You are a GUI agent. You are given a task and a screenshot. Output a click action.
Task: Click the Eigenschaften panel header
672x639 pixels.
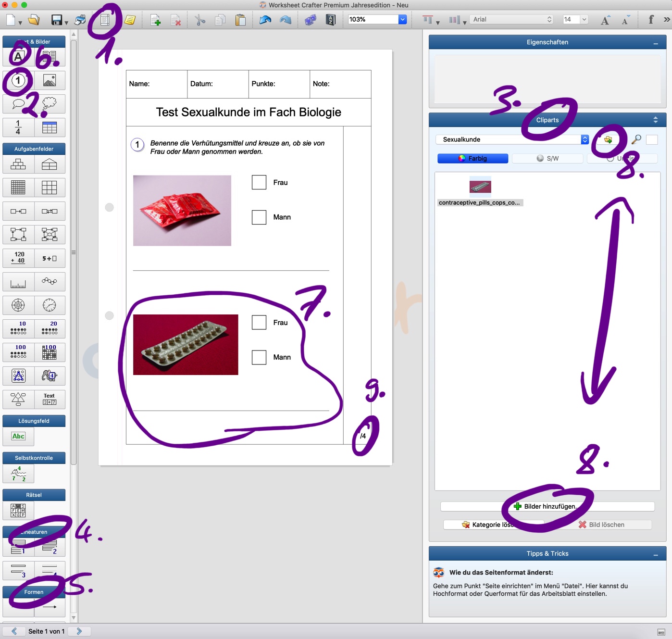pos(547,42)
